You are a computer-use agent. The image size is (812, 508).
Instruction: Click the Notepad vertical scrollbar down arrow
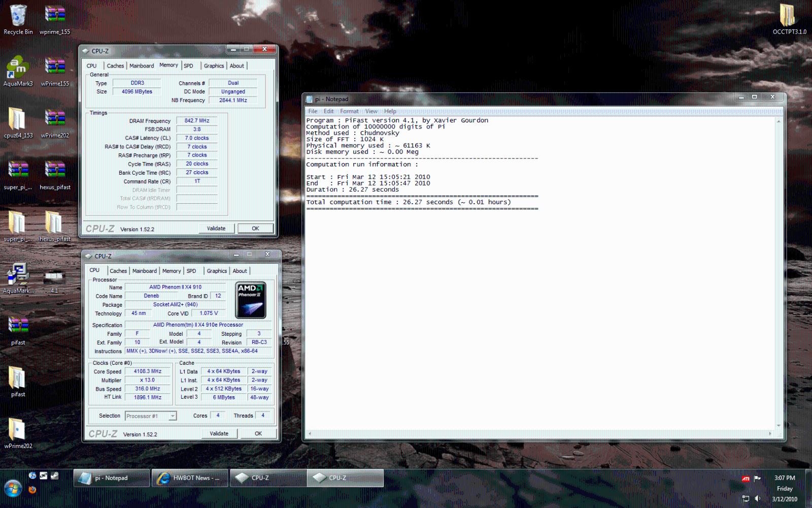[779, 426]
